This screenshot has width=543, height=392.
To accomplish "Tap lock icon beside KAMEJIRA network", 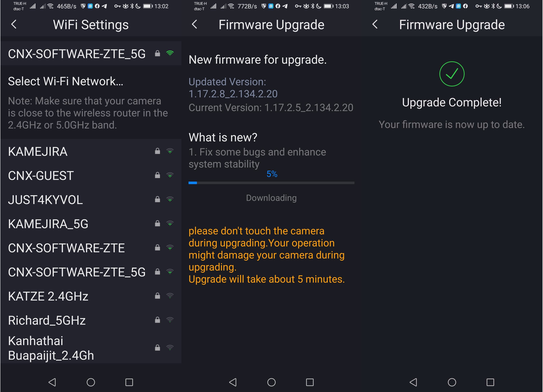I will point(157,151).
